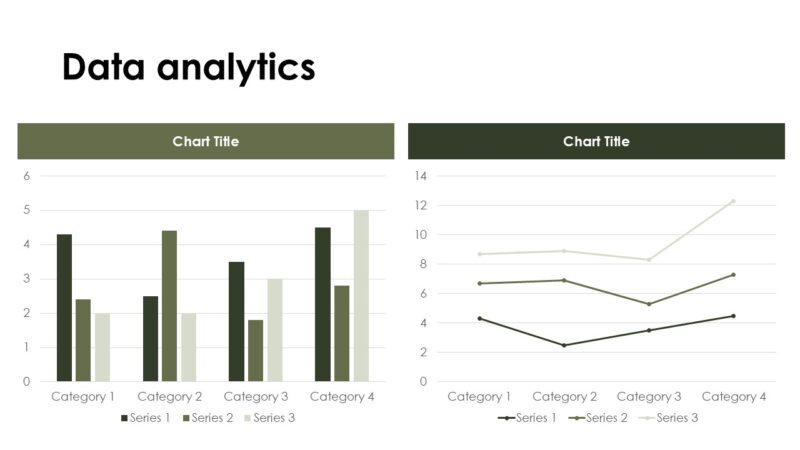
Task: Select the bar chart's "Chart Title" banner
Action: pos(206,141)
